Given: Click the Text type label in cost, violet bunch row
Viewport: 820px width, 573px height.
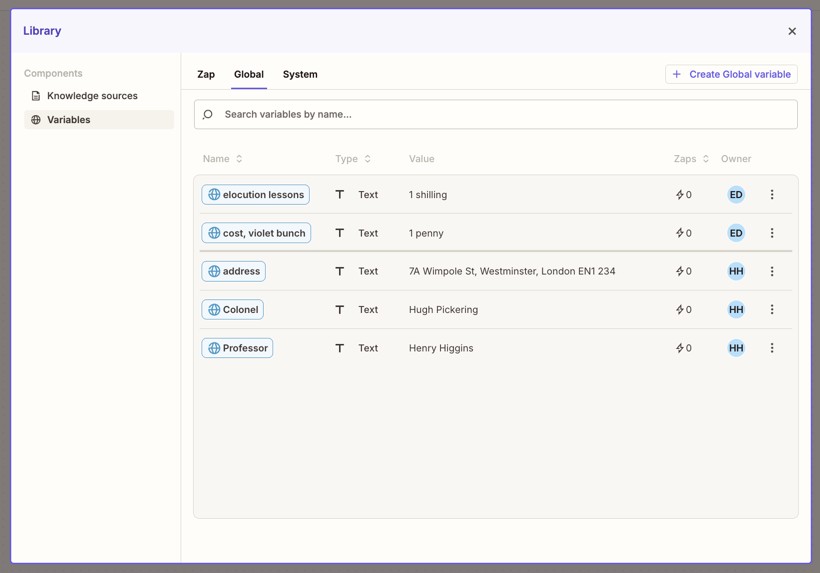Looking at the screenshot, I should point(368,233).
